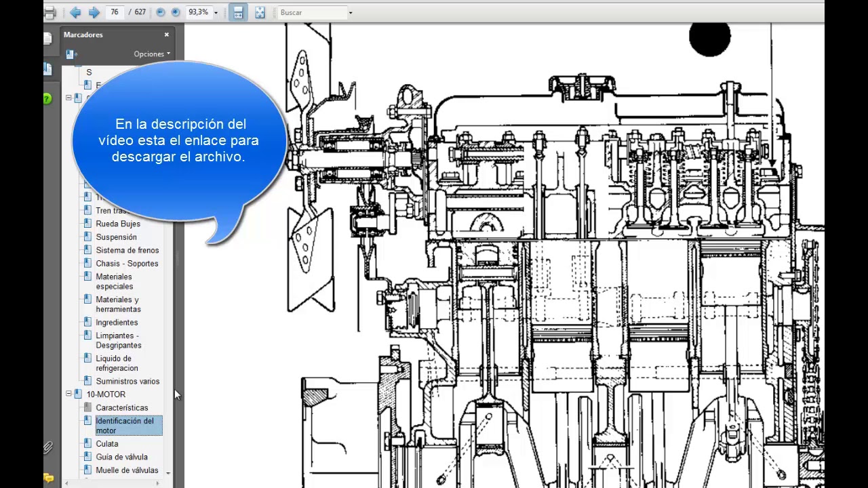Click the bookmarks horizontal scrollbar right arrow
The width and height of the screenshot is (868, 488).
pyautogui.click(x=158, y=483)
